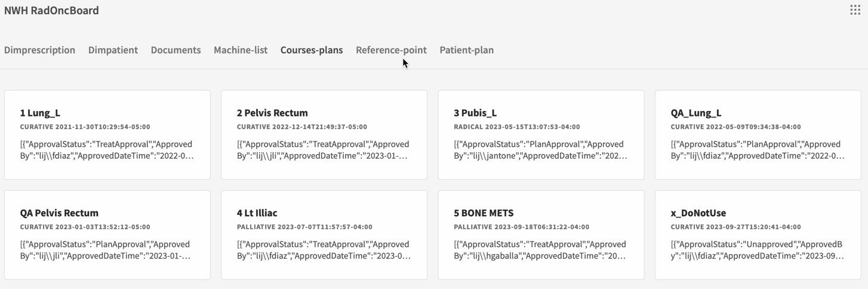Select the 4 Lt Illiac palliative card
The width and height of the screenshot is (868, 289).
coord(324,235)
